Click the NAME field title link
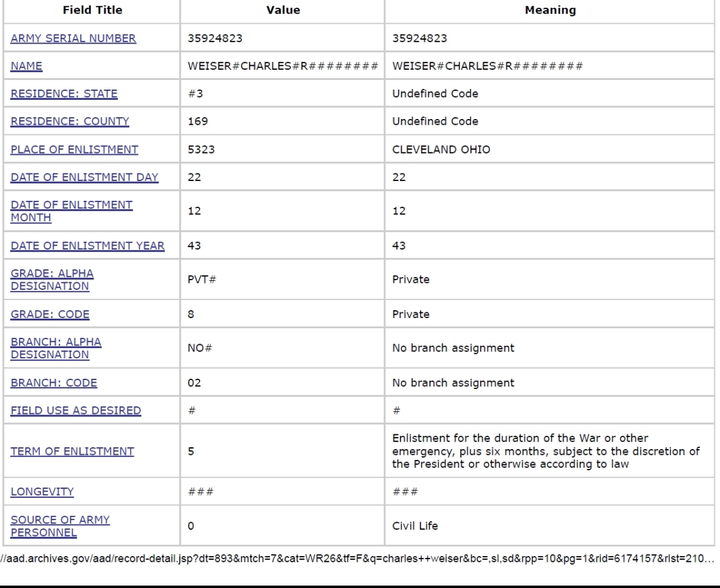 (x=26, y=66)
